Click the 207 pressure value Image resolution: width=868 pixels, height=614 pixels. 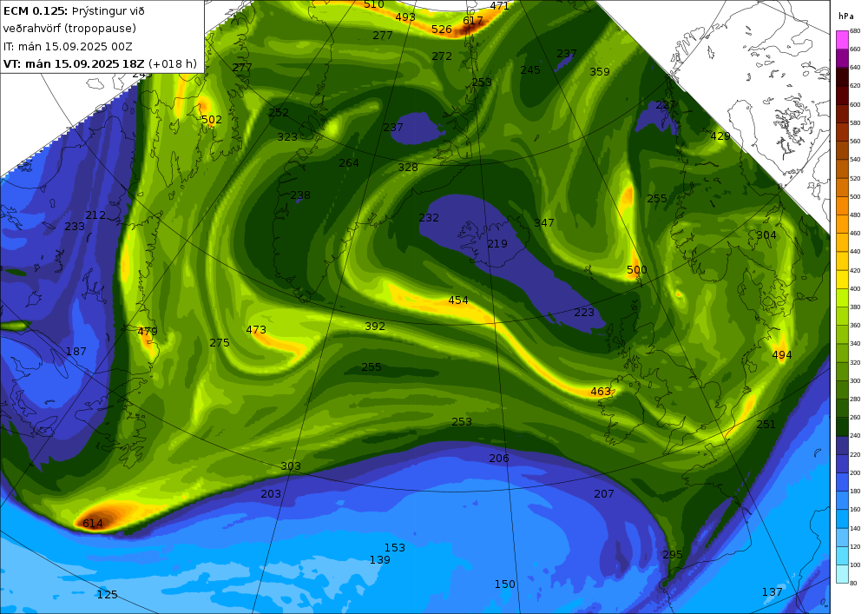pos(604,494)
